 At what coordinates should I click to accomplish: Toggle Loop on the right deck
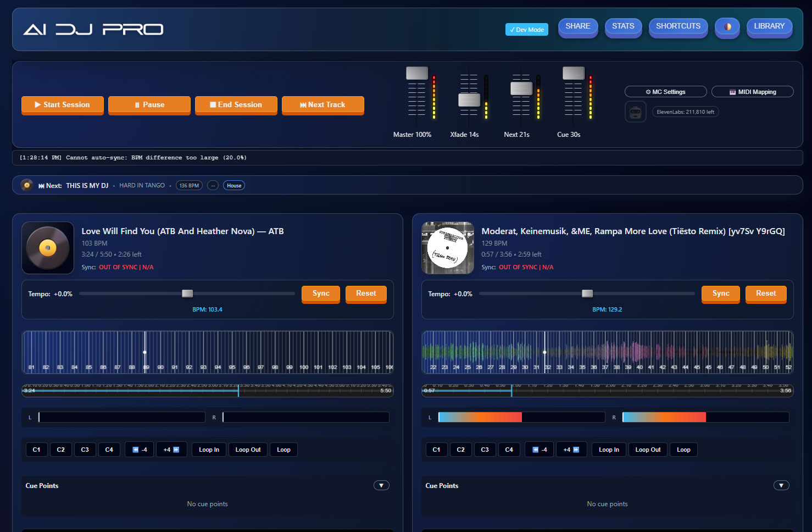pyautogui.click(x=683, y=450)
